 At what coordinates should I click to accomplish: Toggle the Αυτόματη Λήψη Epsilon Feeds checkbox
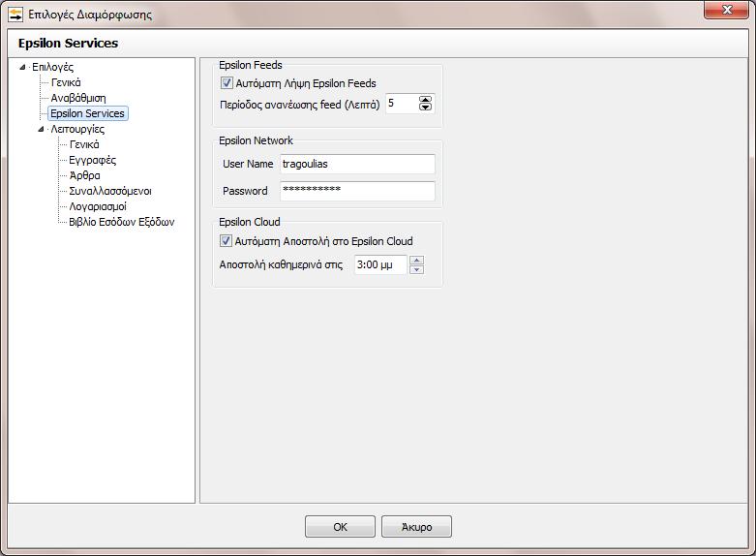click(x=227, y=83)
